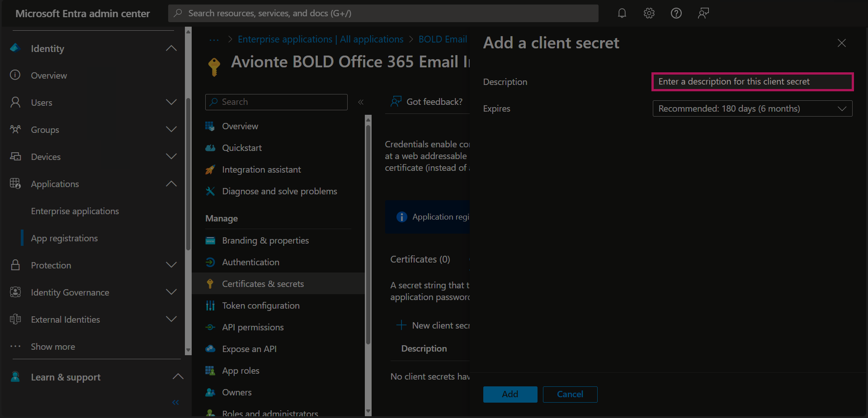Open the help question mark icon

(x=676, y=13)
